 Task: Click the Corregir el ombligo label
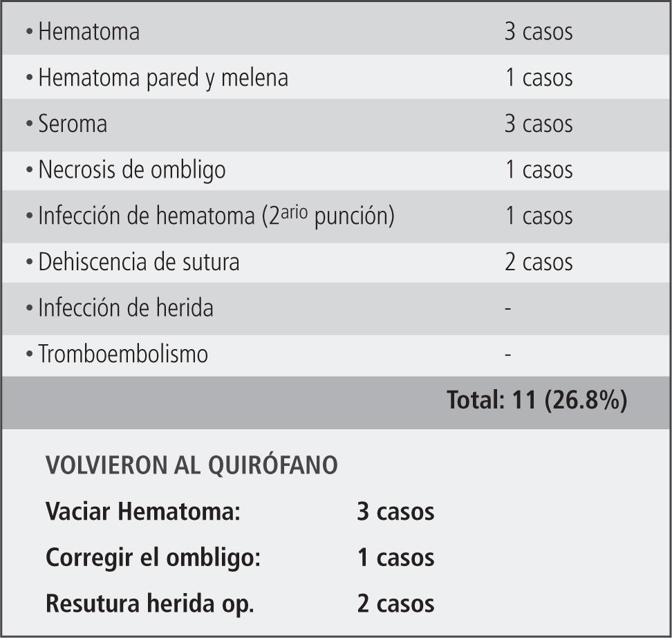pos(153,558)
